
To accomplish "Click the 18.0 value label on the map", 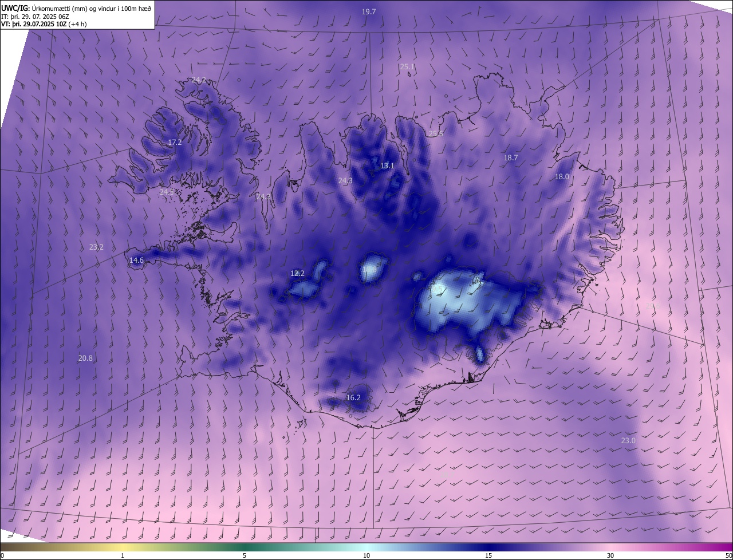I will point(562,177).
